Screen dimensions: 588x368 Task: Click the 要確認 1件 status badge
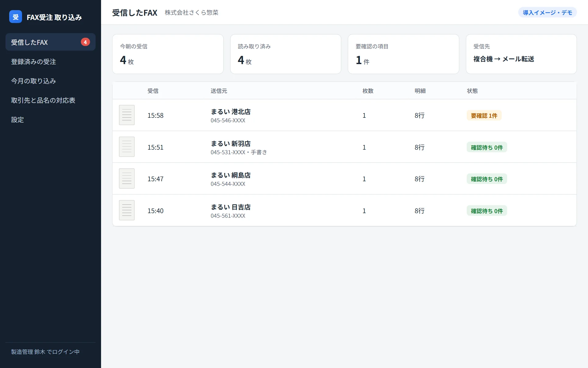point(484,116)
